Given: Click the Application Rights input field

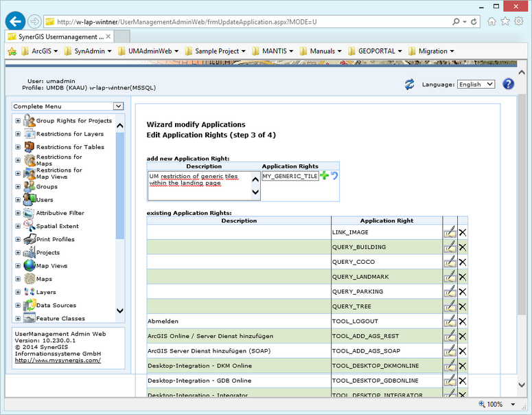Looking at the screenshot, I should (x=290, y=176).
